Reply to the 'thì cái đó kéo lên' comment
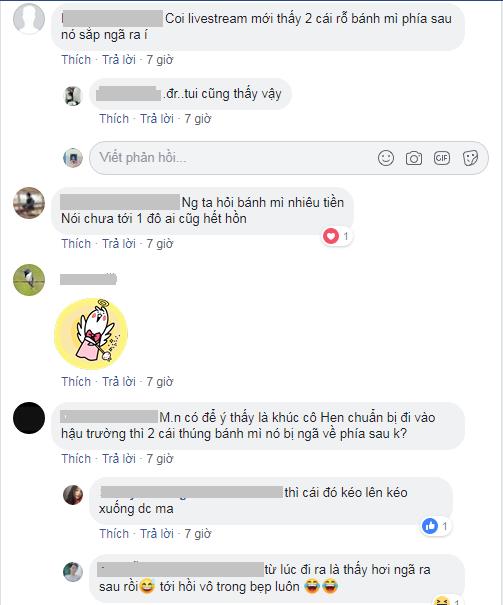 pyautogui.click(x=157, y=534)
